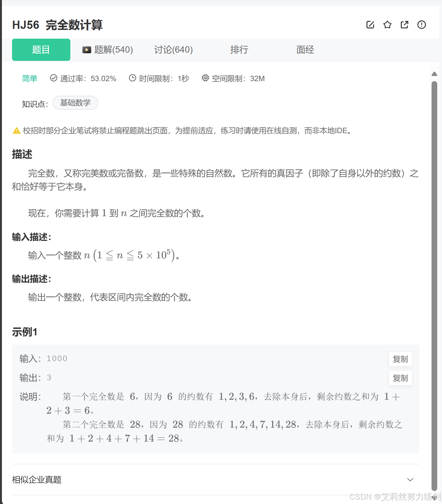Open problem in new window icon
The image size is (442, 504).
coord(404,25)
